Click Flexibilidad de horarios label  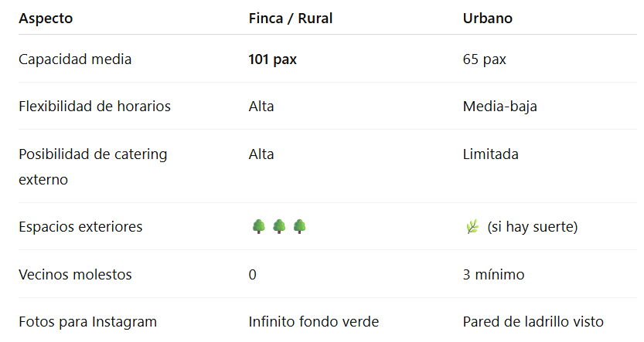click(x=94, y=107)
